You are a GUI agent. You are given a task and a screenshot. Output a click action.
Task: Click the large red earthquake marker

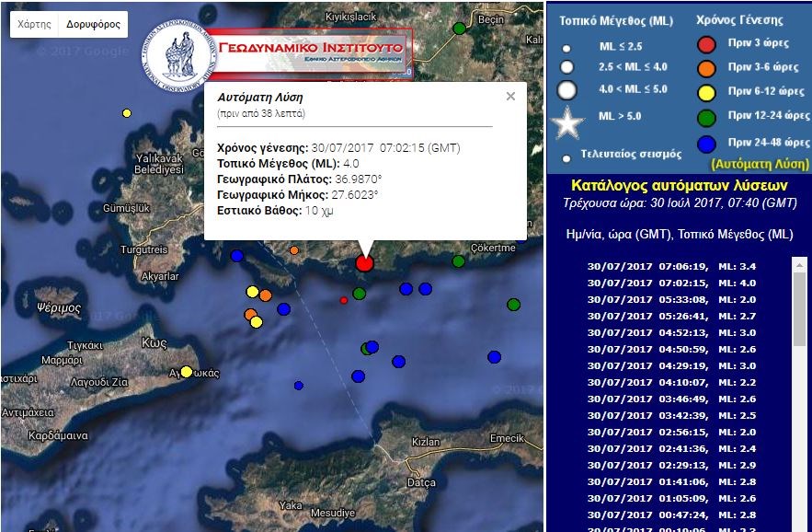365,263
